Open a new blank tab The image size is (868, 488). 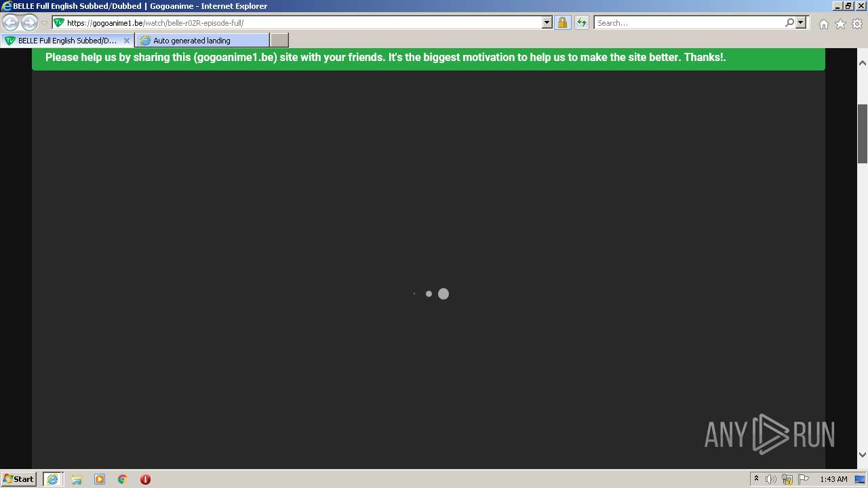click(x=279, y=41)
